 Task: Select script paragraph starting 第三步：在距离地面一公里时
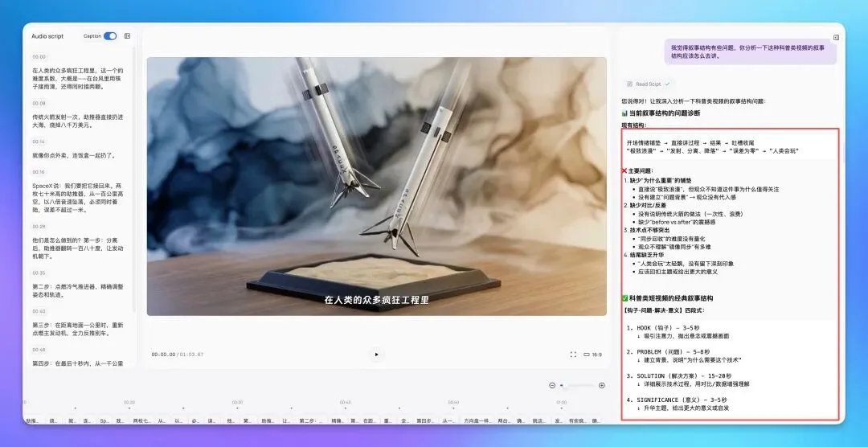click(78, 329)
